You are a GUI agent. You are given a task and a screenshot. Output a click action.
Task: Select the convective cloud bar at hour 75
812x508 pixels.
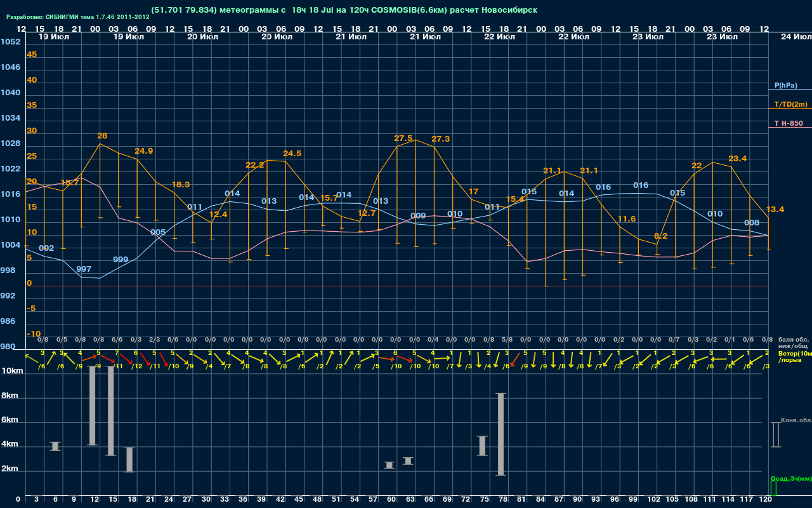[x=482, y=446]
